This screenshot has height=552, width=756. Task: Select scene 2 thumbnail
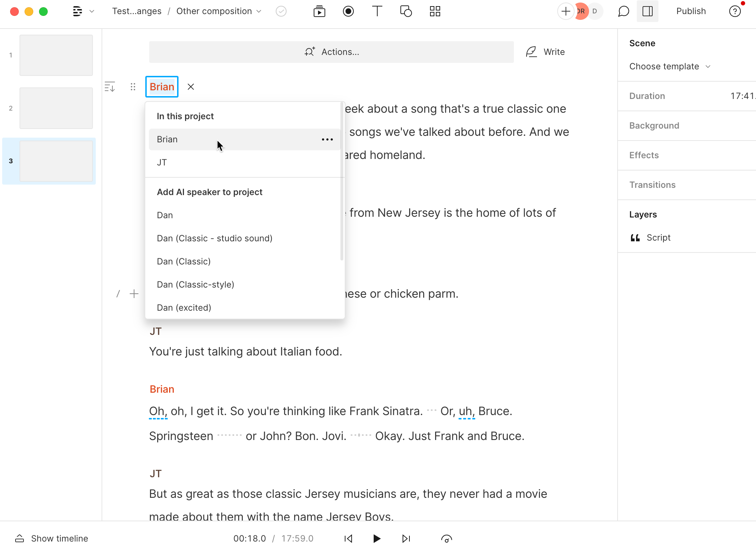point(56,108)
